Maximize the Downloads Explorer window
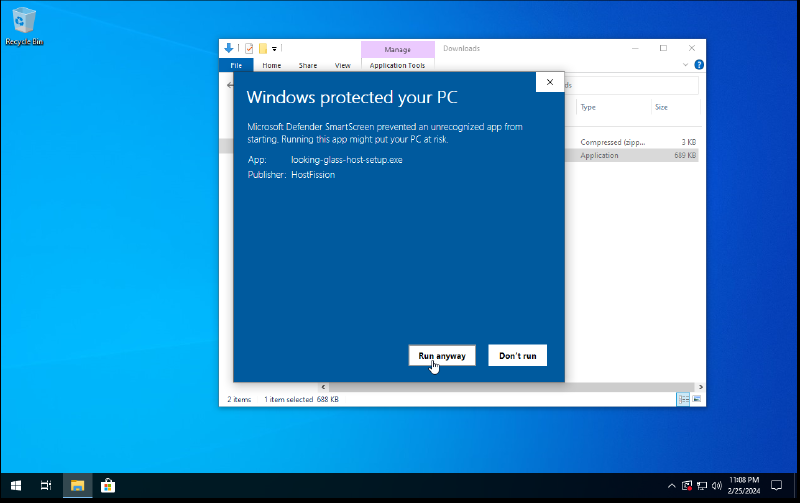 (663, 48)
